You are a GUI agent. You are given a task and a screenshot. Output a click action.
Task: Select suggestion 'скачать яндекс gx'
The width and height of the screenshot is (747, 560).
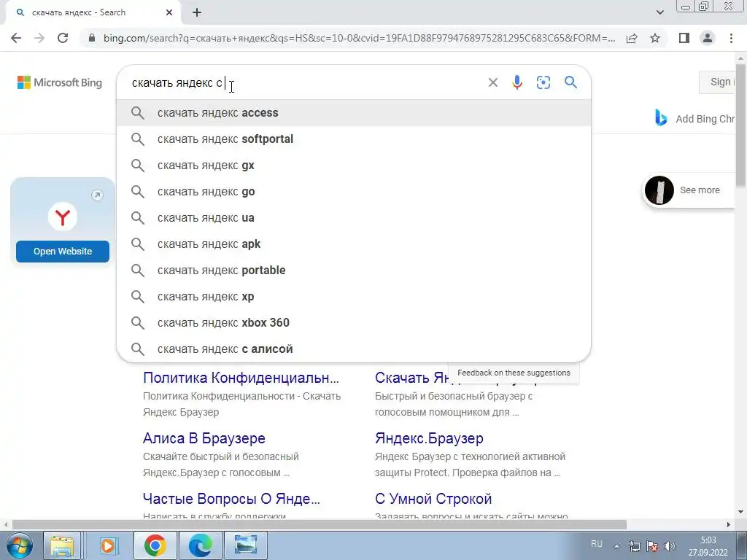354,166
